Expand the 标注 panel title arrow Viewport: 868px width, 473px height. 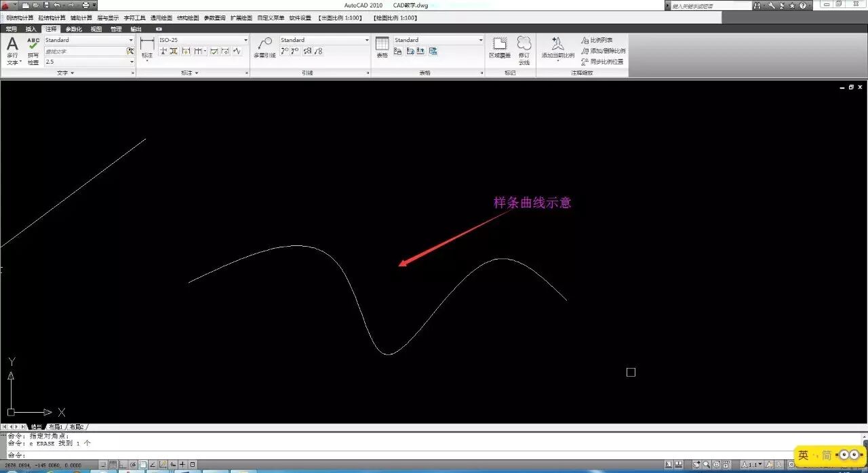(x=197, y=73)
